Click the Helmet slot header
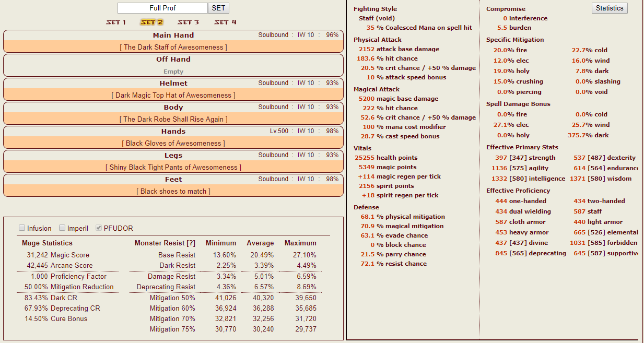Screen dimensions: 644x343 [x=173, y=84]
